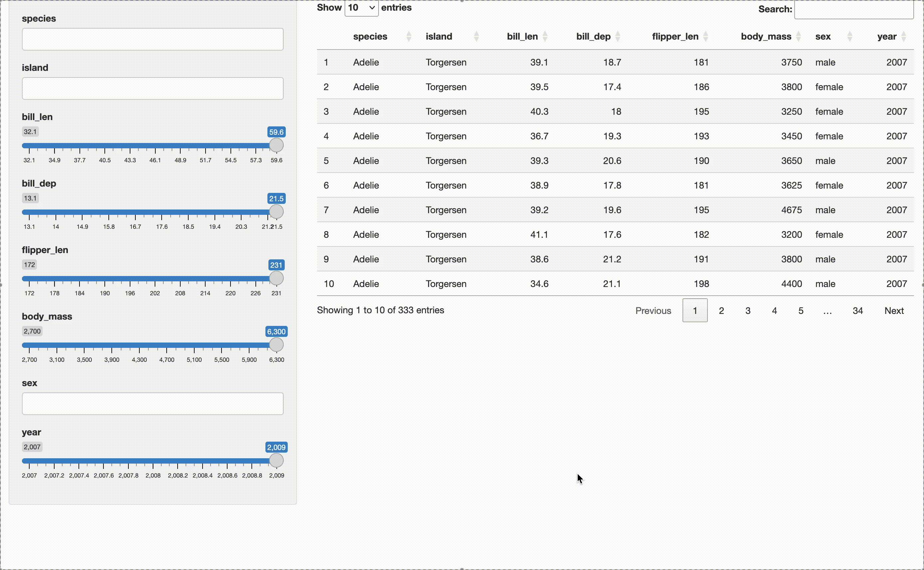Screen dimensions: 924x570
Task: Open the sex filter select box
Action: pos(153,404)
